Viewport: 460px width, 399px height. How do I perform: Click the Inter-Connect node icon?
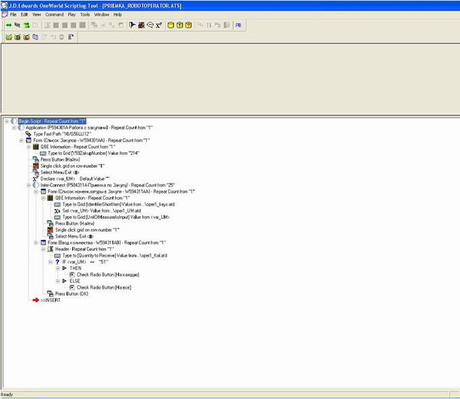tap(36, 185)
